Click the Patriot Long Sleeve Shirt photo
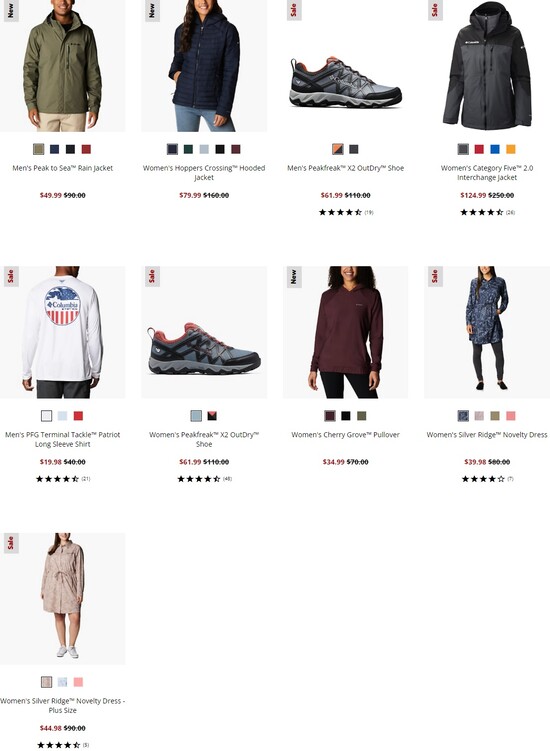The image size is (550, 751). click(x=63, y=332)
